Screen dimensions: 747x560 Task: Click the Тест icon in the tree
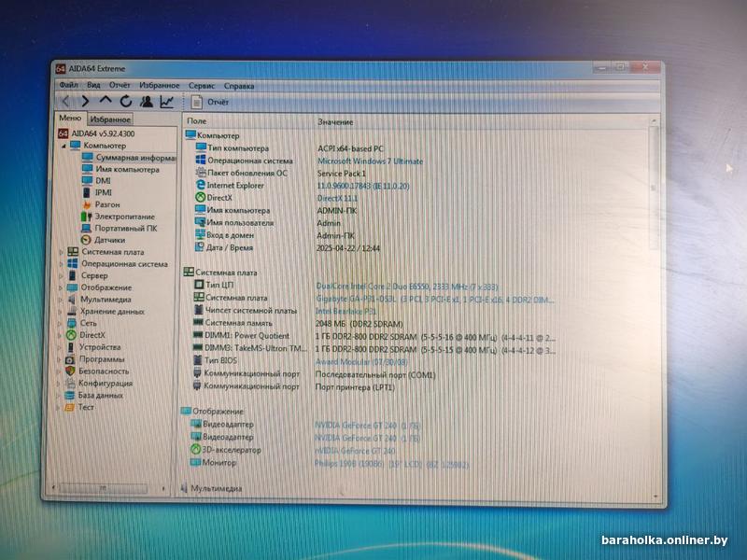click(x=69, y=407)
